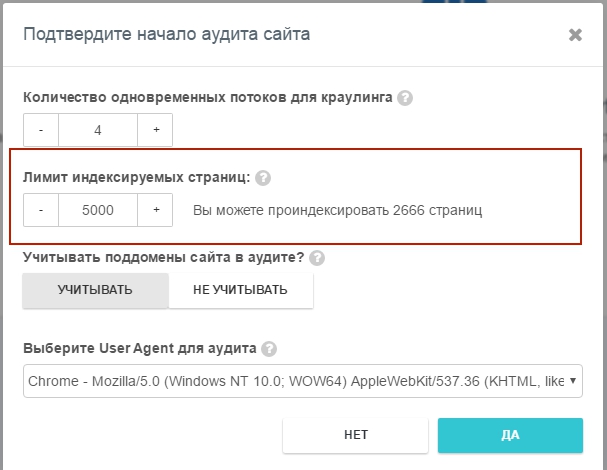Decrease the indexed pages limit

pos(41,210)
